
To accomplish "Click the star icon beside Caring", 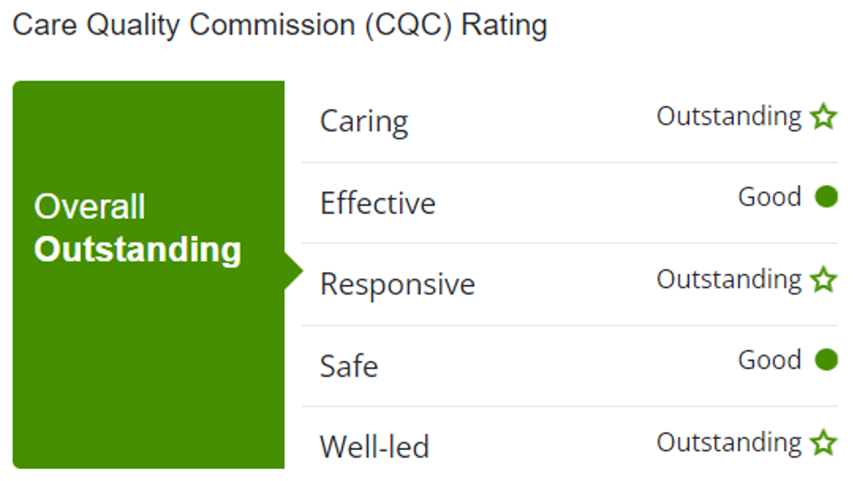I will pyautogui.click(x=823, y=117).
